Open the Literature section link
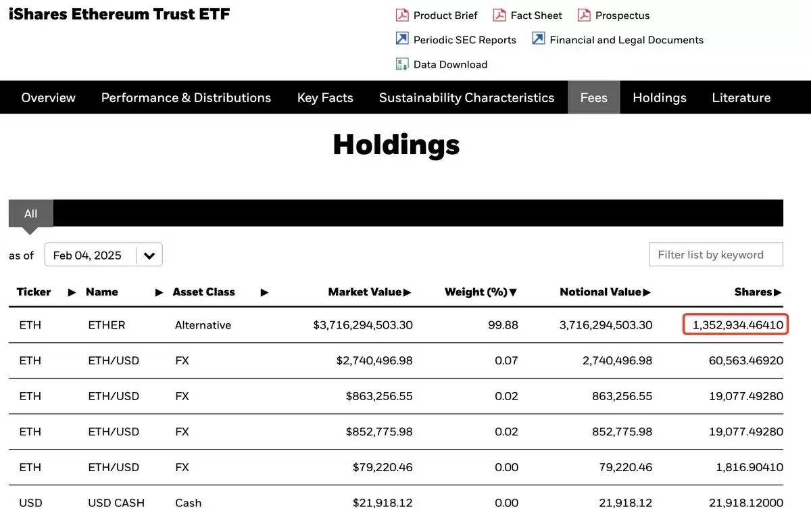 coord(741,97)
